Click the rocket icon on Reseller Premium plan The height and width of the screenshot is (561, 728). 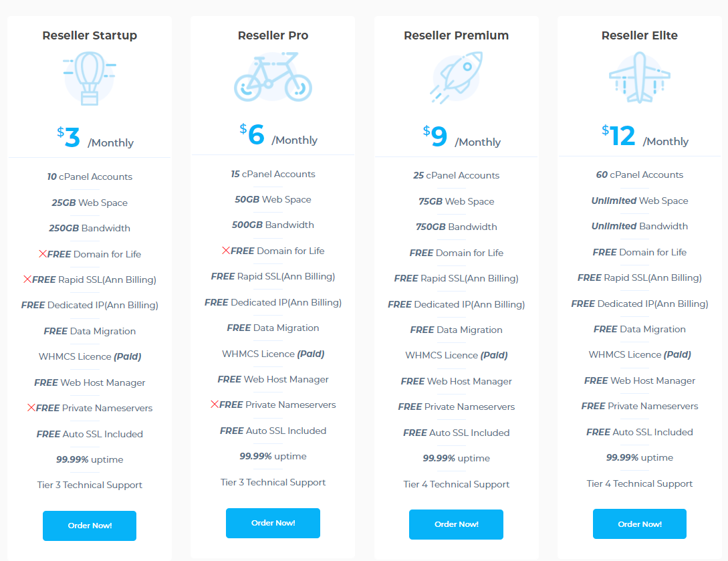456,76
